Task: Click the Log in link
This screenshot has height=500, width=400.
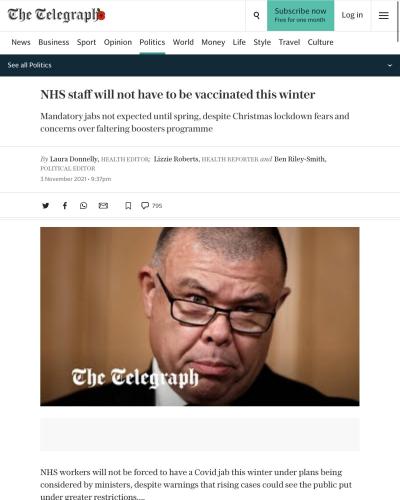Action: (x=352, y=15)
